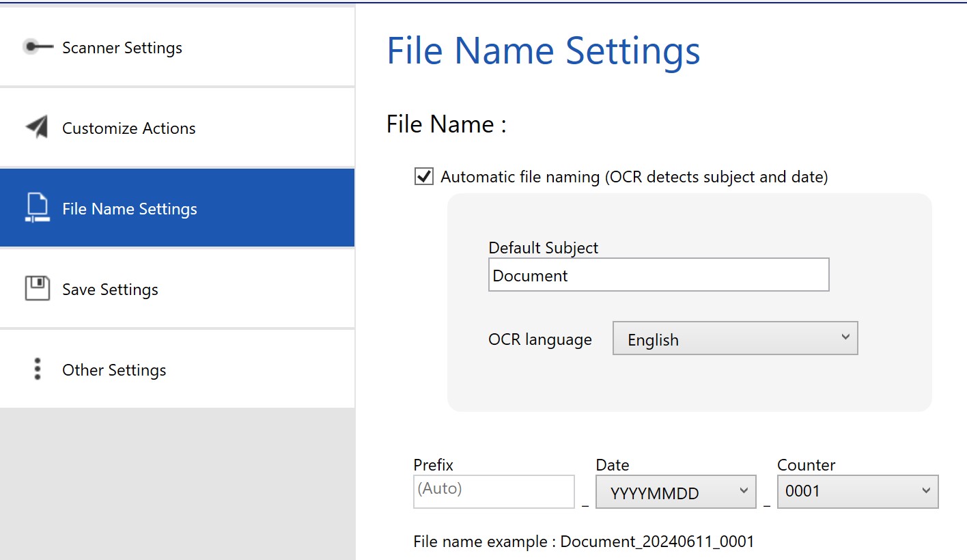Click the scanner icon beside Scanner Settings
This screenshot has width=967, height=560.
(x=38, y=47)
